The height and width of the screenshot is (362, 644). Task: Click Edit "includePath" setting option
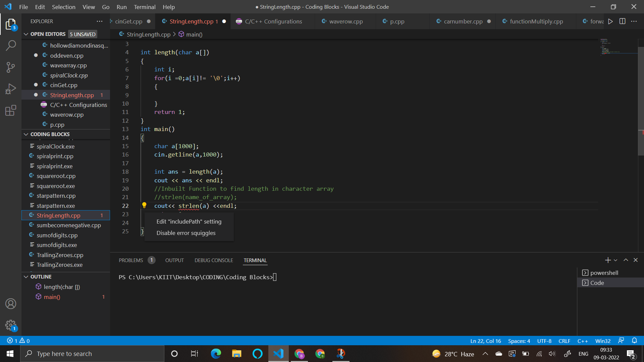coord(189,222)
